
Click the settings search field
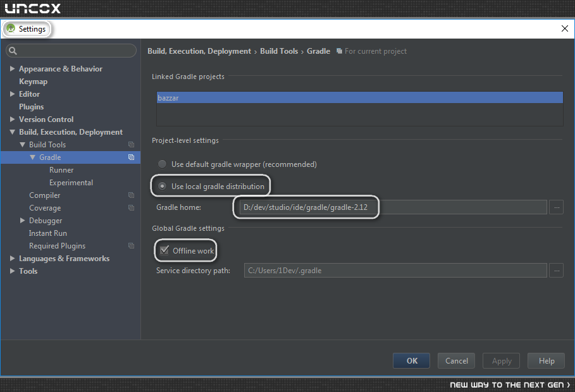coord(71,51)
